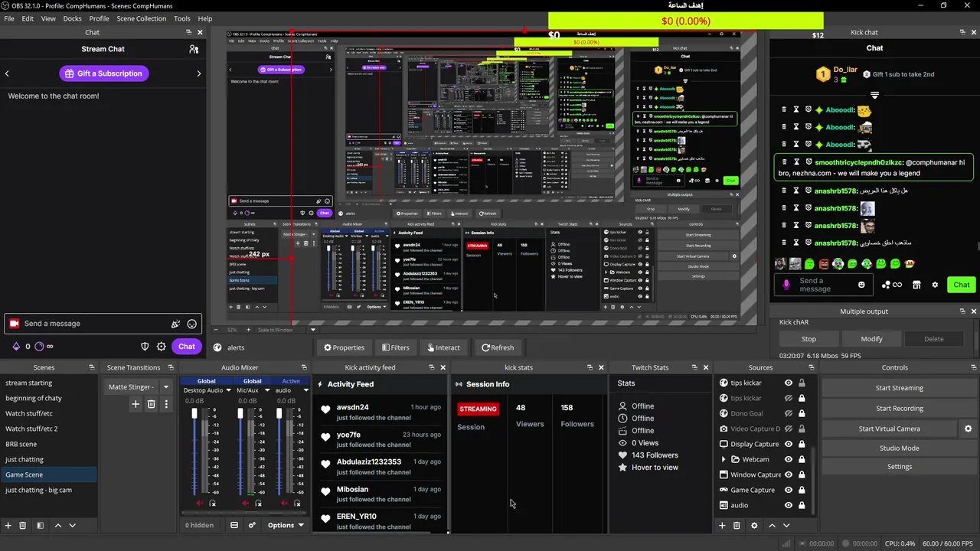Open Mic/Aux channel dropdown arrow

click(267, 390)
